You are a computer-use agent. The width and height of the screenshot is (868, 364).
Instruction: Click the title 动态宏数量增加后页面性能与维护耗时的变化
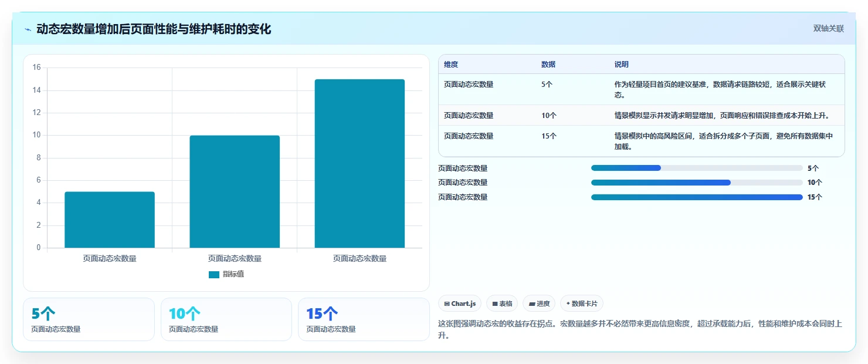[154, 29]
